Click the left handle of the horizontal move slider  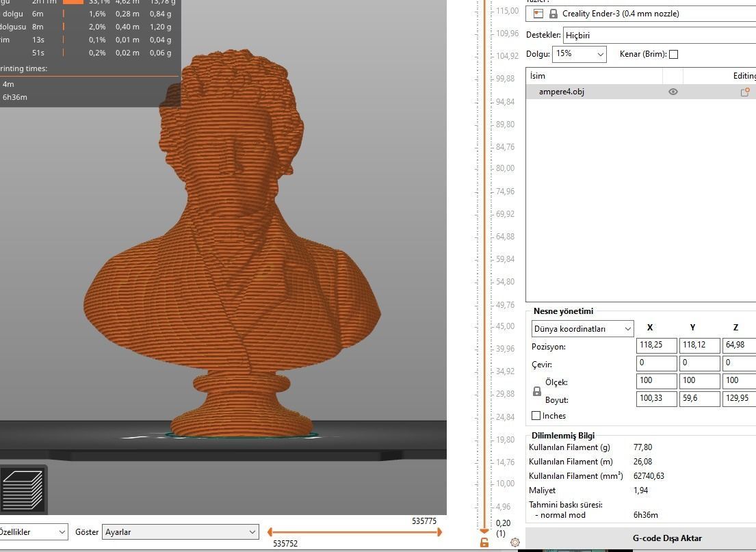pos(270,532)
